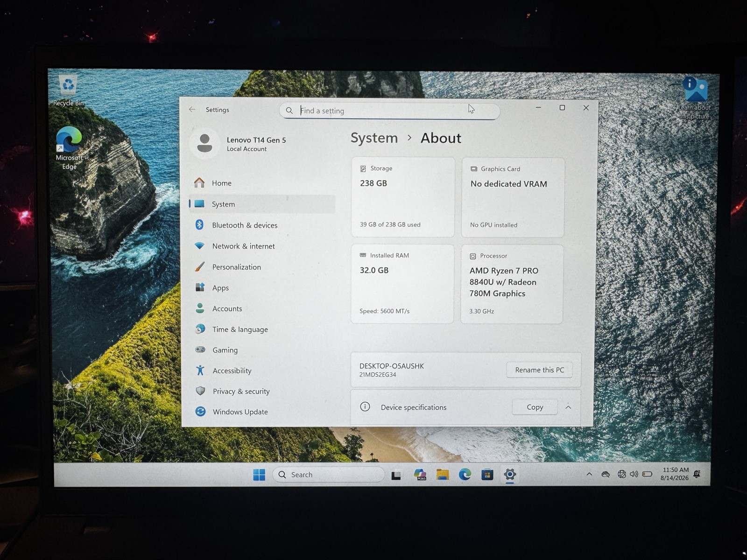This screenshot has width=747, height=560.
Task: Open Windows Update settings
Action: [262, 412]
